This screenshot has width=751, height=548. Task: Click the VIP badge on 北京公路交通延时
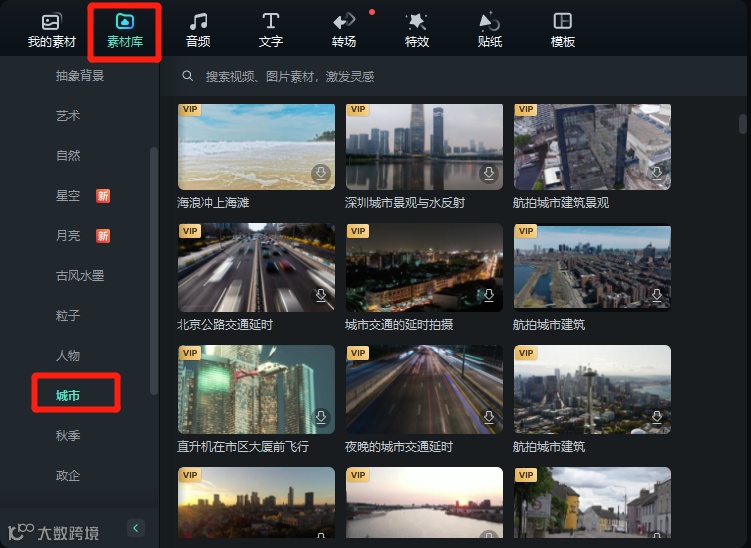tap(189, 231)
